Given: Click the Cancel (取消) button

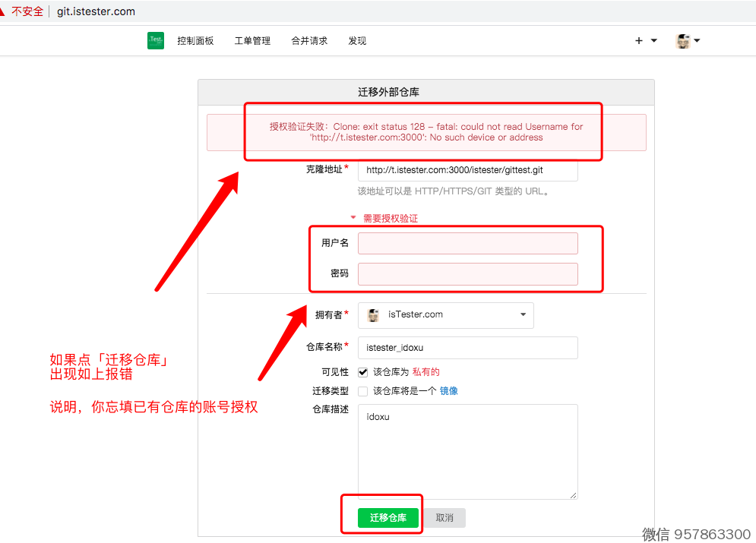Looking at the screenshot, I should (x=444, y=518).
